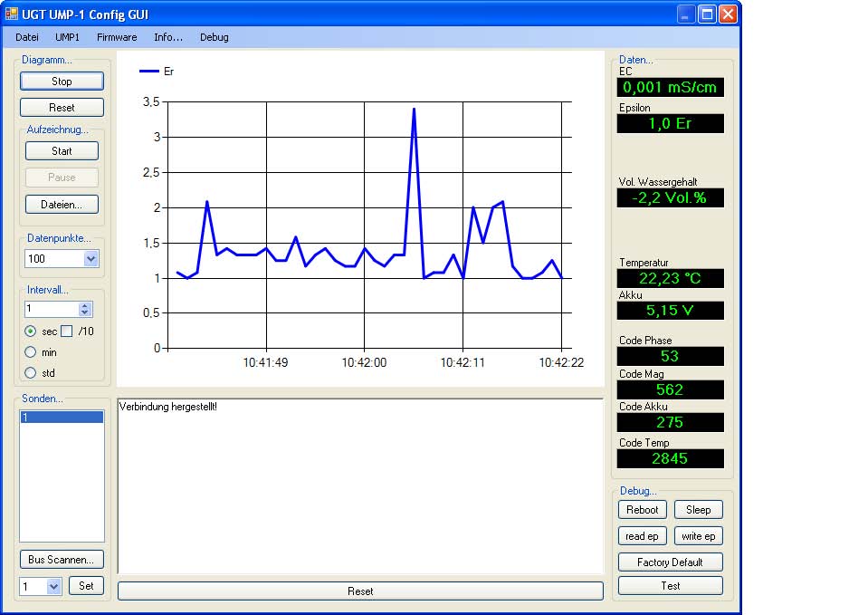This screenshot has width=868, height=615.
Task: Open the Dateien... dialog
Action: click(x=62, y=205)
